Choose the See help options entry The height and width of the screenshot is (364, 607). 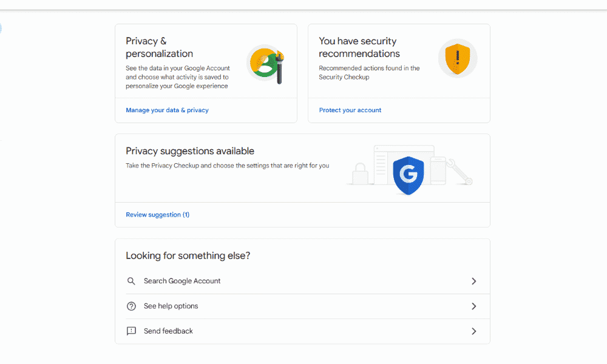coord(171,306)
